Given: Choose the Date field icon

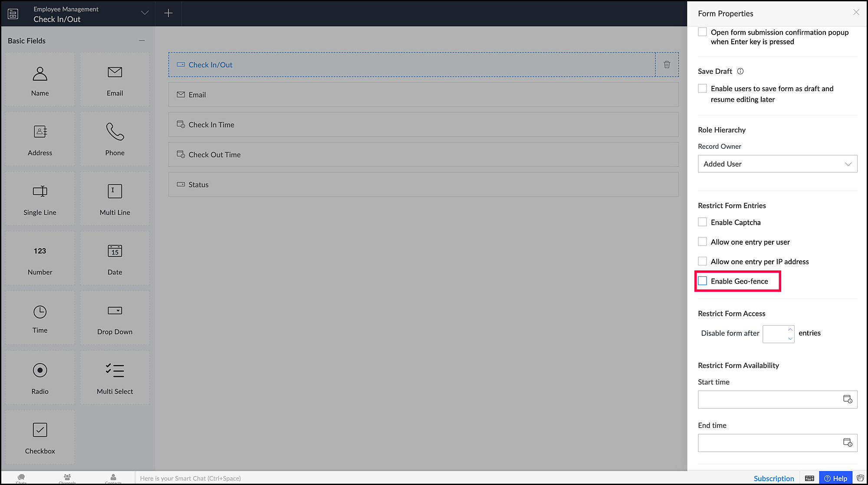Looking at the screenshot, I should [115, 251].
